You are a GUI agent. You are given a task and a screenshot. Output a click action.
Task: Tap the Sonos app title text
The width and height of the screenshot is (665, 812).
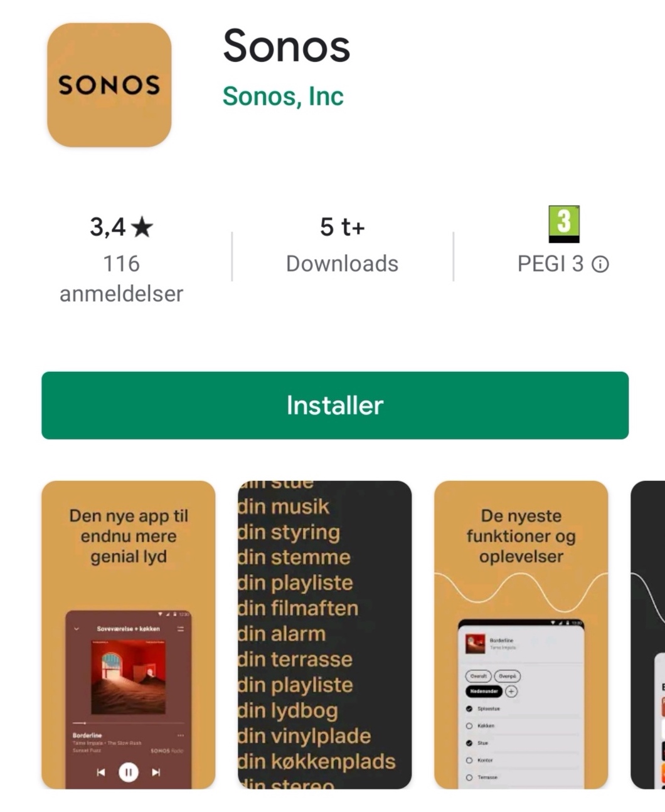click(x=286, y=46)
